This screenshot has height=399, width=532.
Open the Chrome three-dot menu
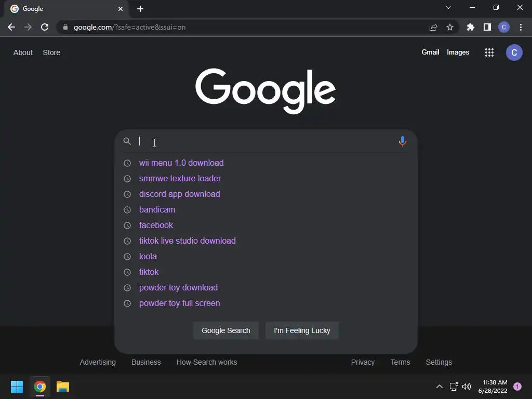[521, 27]
